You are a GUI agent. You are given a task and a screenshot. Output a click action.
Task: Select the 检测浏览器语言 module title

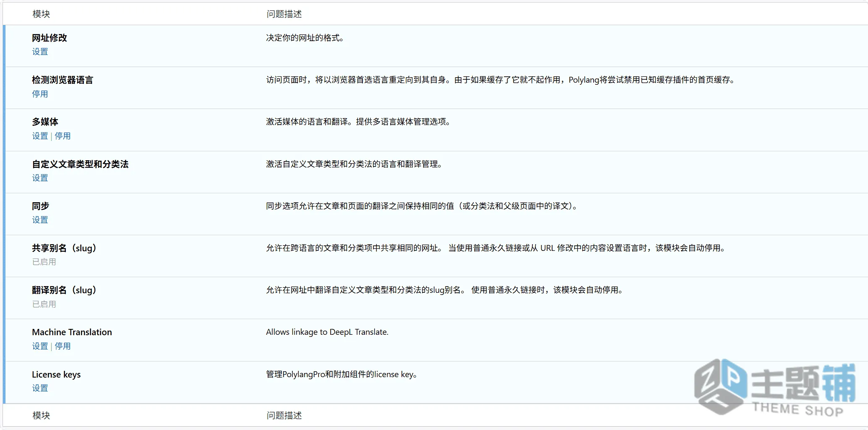coord(63,80)
